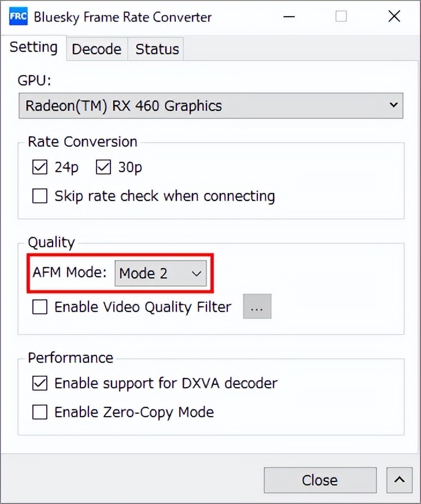Toggle the 24p rate conversion checkbox
Screen dimensions: 421x504
(x=40, y=168)
